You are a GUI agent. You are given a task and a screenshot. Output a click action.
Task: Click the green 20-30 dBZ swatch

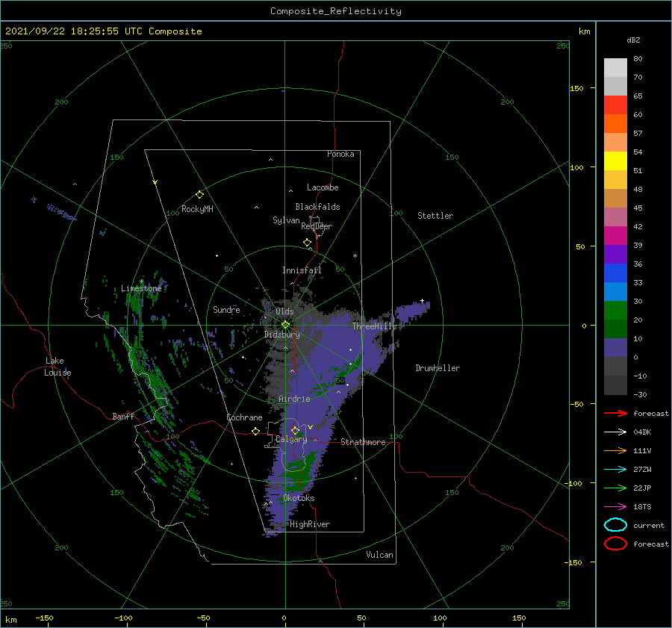tap(615, 311)
